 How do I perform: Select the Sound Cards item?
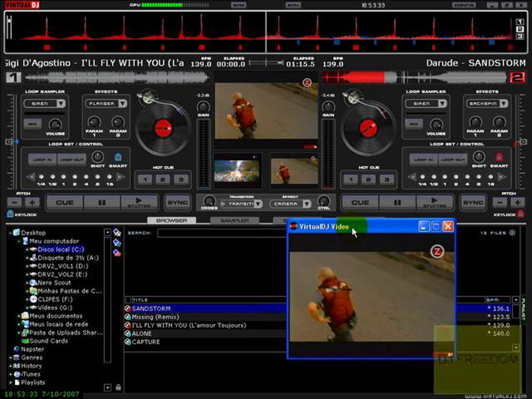click(49, 341)
